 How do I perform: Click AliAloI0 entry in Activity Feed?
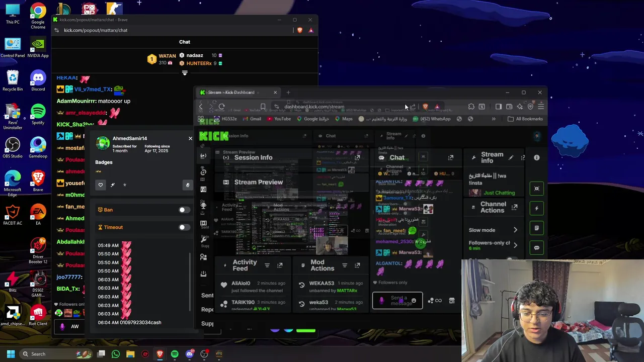[x=254, y=287]
